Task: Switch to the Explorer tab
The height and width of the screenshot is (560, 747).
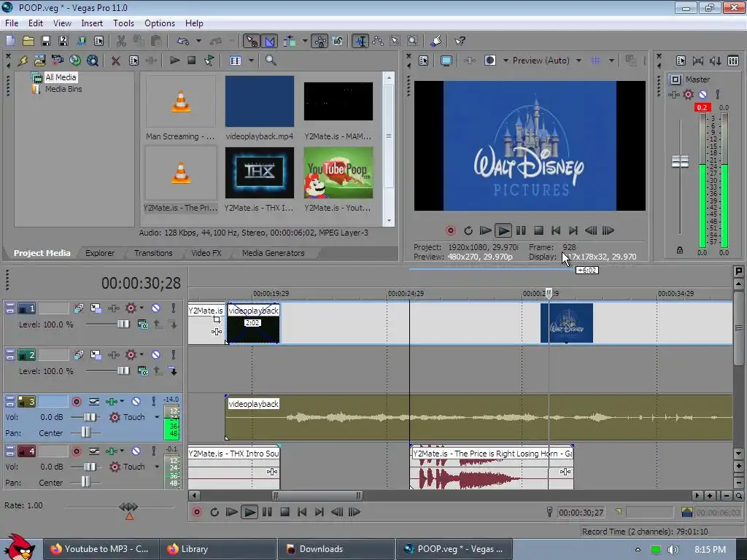Action: pyautogui.click(x=99, y=253)
